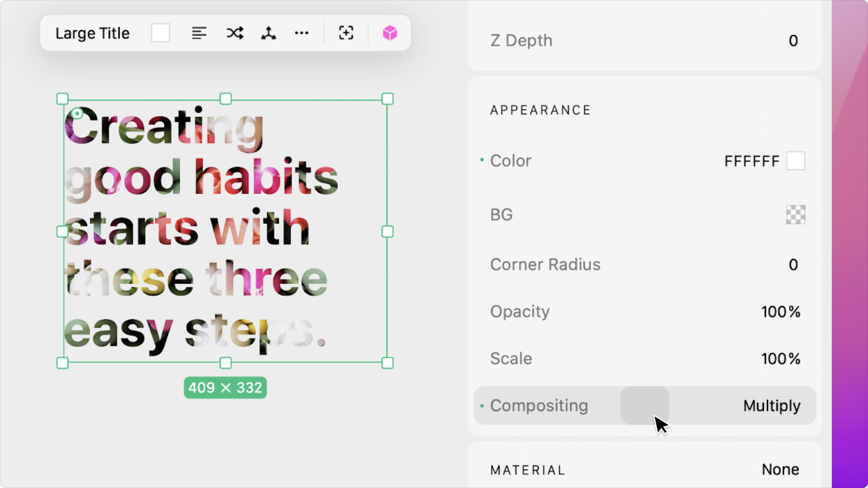The width and height of the screenshot is (868, 488).
Task: Click the pink 3D cube icon
Action: click(390, 33)
